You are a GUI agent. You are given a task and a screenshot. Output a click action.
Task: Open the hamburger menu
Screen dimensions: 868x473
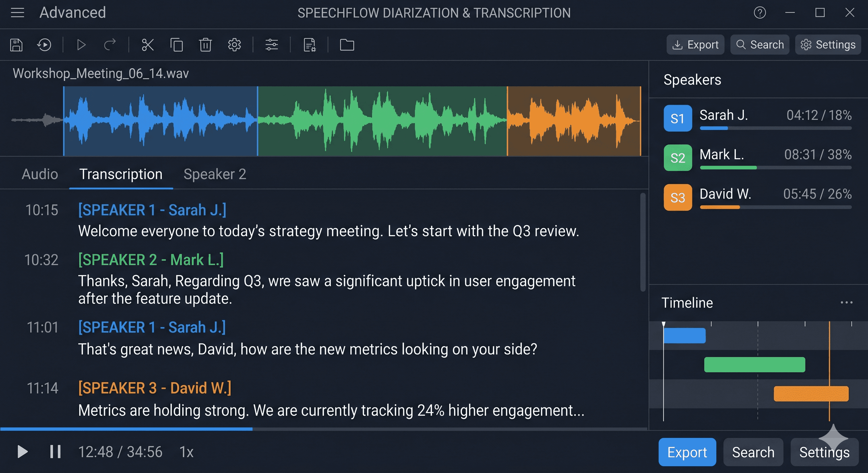click(x=18, y=13)
